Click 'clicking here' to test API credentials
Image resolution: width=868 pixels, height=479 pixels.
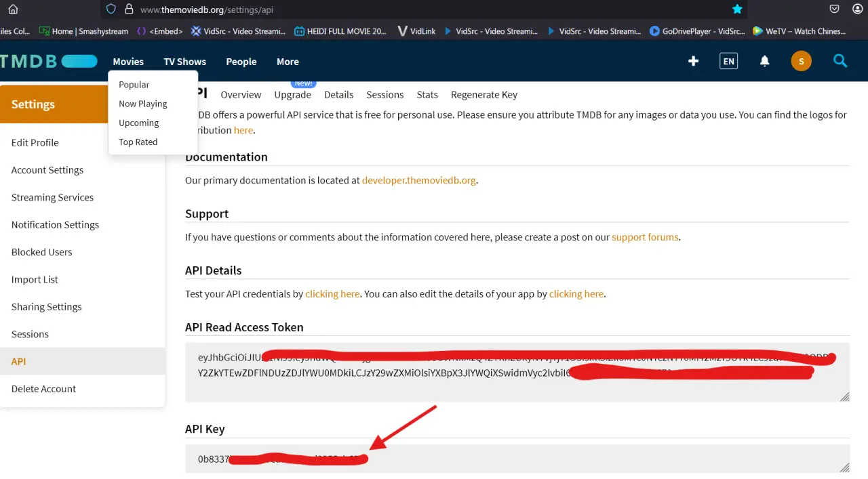332,294
